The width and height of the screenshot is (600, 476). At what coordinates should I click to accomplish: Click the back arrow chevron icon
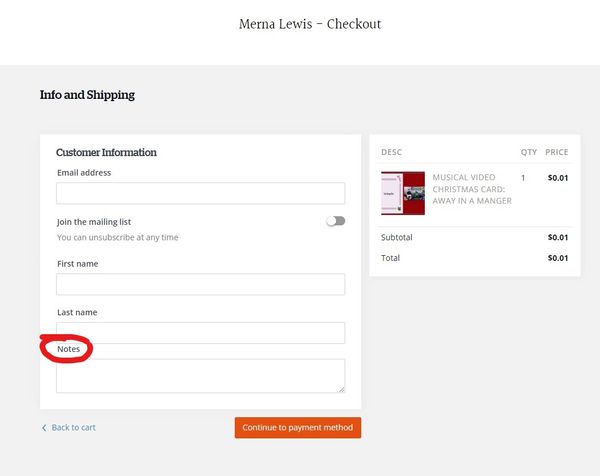pyautogui.click(x=44, y=428)
